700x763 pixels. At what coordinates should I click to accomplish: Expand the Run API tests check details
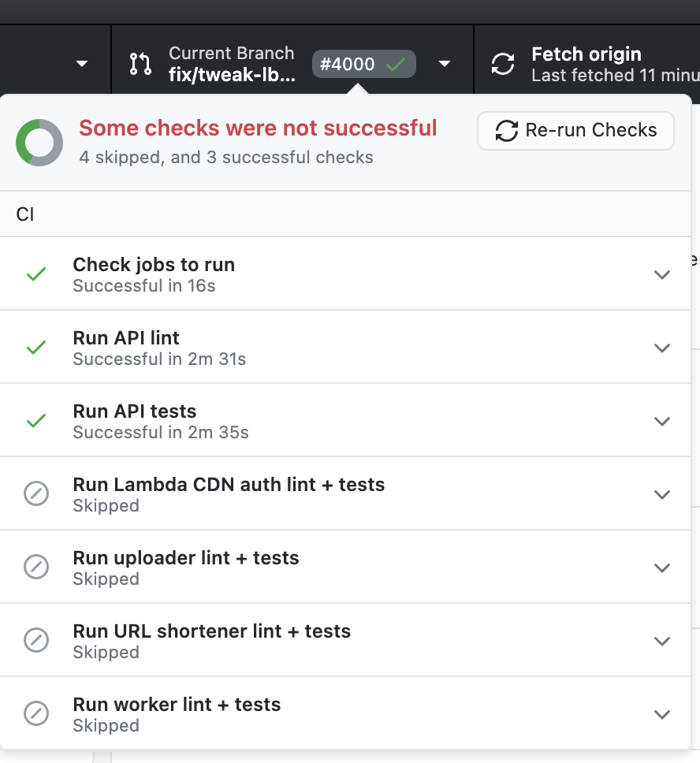[662, 420]
